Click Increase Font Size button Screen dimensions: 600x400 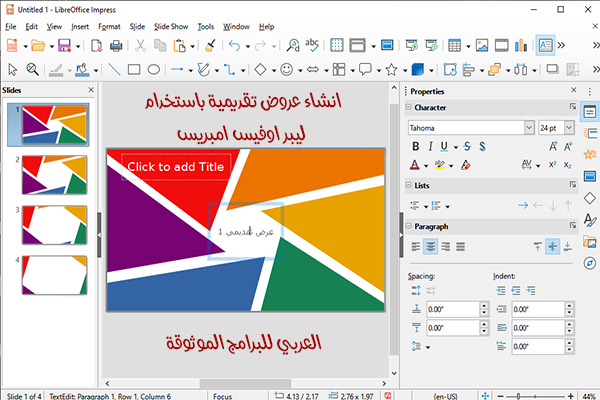(553, 146)
